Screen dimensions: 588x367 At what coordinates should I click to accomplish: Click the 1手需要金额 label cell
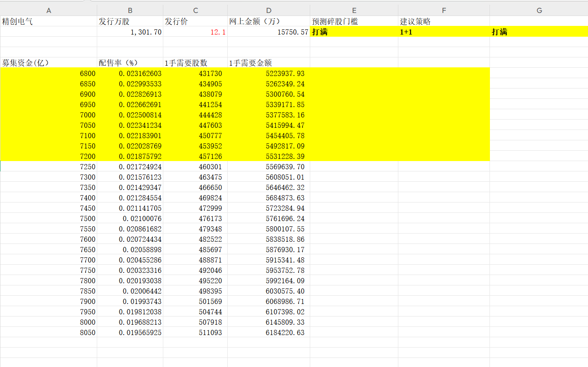pos(269,63)
